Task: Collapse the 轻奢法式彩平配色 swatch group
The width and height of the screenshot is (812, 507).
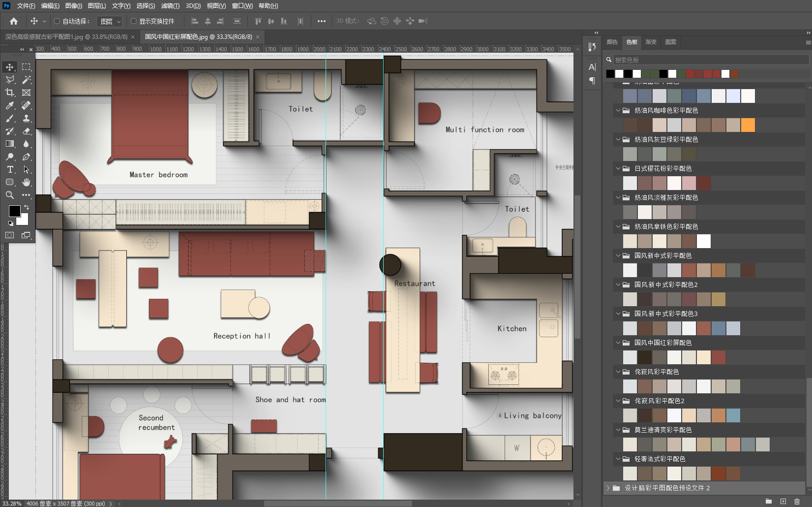Action: 618,459
